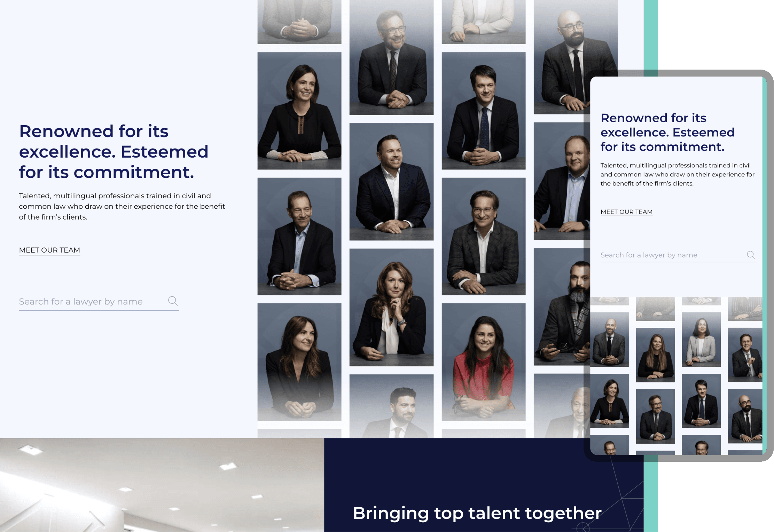This screenshot has width=774, height=532.
Task: Select portrait of long-haired woman in black blazer
Action: (x=299, y=362)
